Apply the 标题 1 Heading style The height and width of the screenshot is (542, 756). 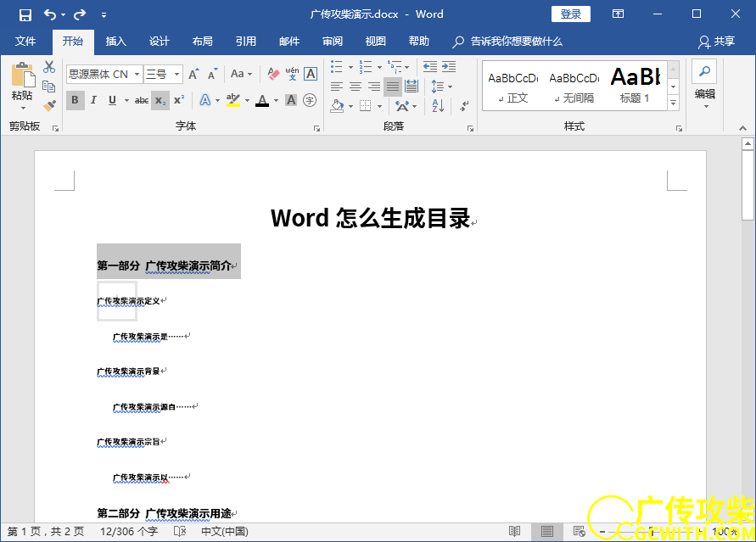point(636,87)
